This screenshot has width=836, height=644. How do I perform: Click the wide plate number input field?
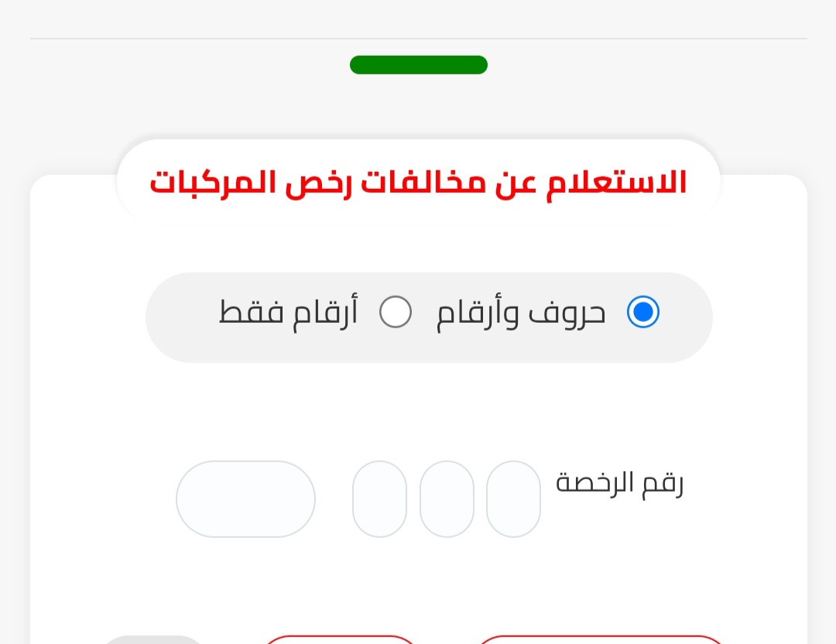coord(245,499)
